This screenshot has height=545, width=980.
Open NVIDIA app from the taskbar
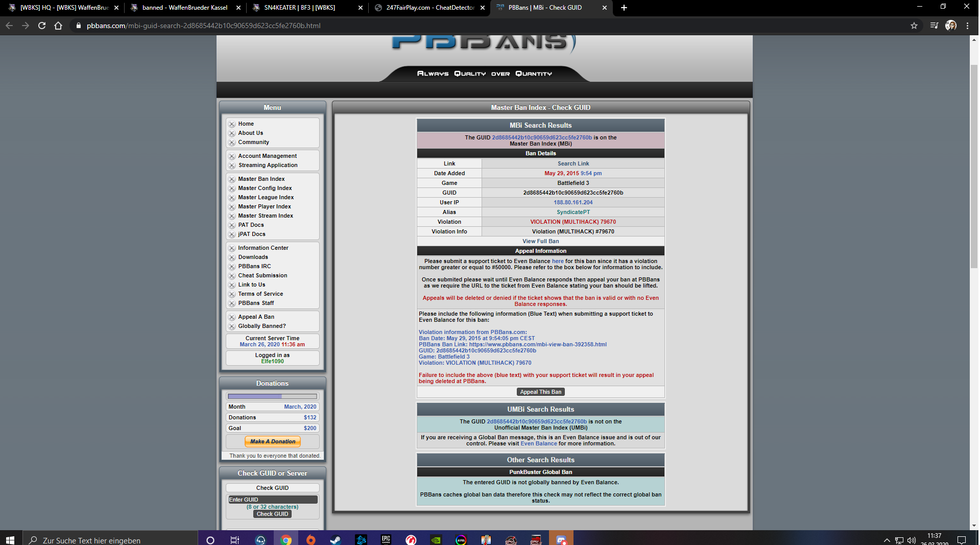click(436, 540)
